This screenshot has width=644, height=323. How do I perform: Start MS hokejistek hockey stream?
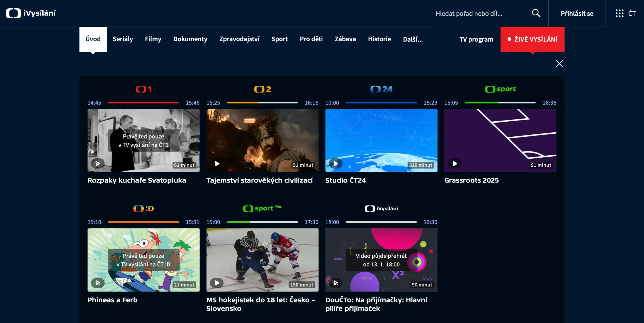point(217,283)
